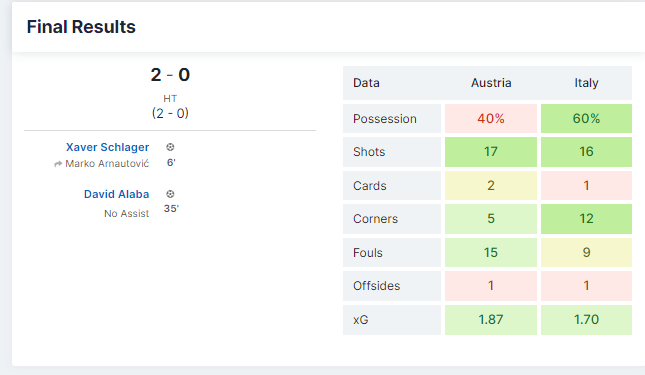
Task: Click the goal ball icon beside Xaver Schlager
Action: click(170, 147)
